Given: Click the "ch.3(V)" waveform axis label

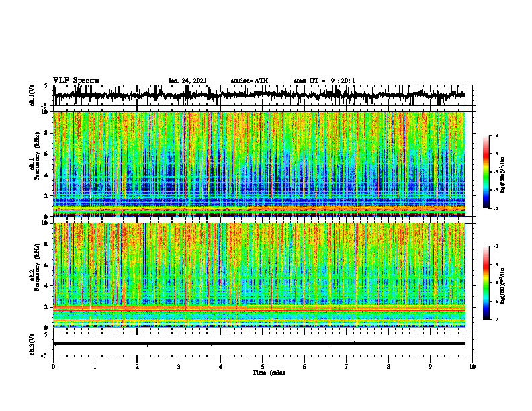Looking at the screenshot, I should coord(32,345).
